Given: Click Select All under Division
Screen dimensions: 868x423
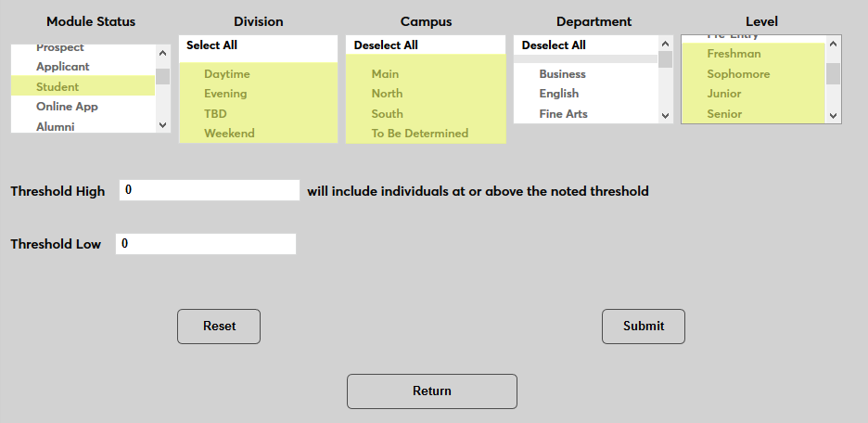Looking at the screenshot, I should click(212, 45).
